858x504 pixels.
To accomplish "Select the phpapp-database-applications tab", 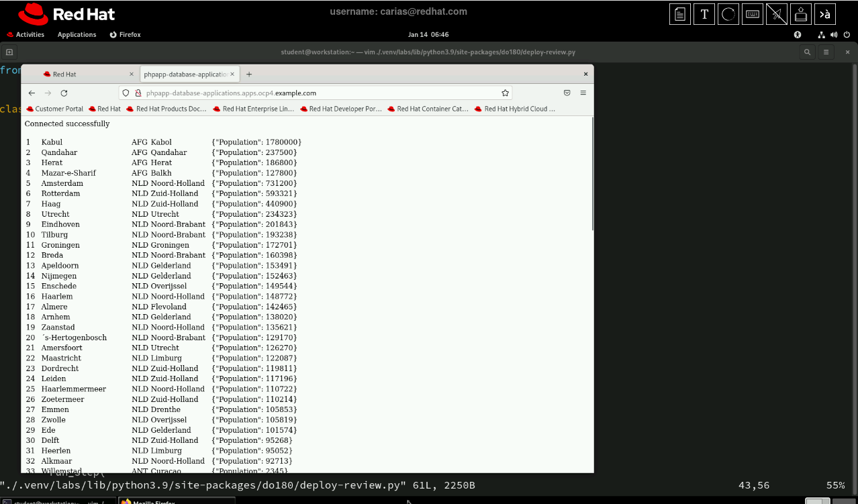I will coord(189,74).
